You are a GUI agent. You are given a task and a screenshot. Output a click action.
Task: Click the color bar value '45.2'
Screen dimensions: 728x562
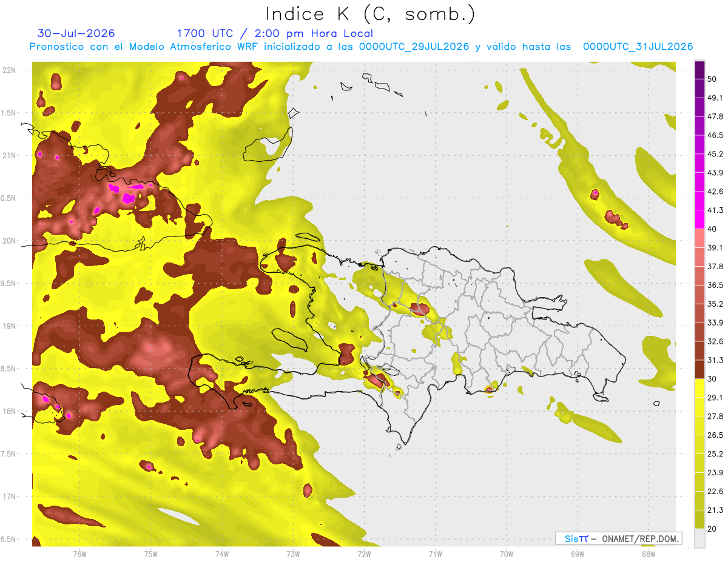(x=716, y=154)
